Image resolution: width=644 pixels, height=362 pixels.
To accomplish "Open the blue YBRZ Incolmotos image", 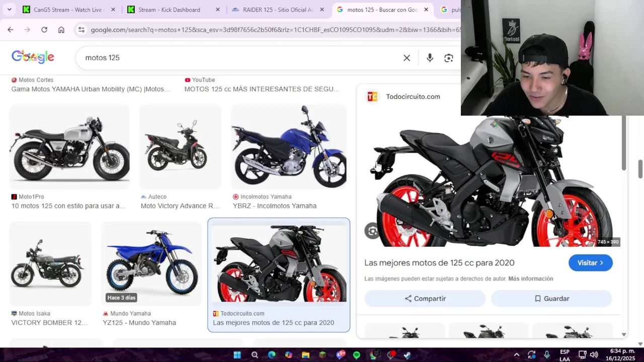I will 289,147.
